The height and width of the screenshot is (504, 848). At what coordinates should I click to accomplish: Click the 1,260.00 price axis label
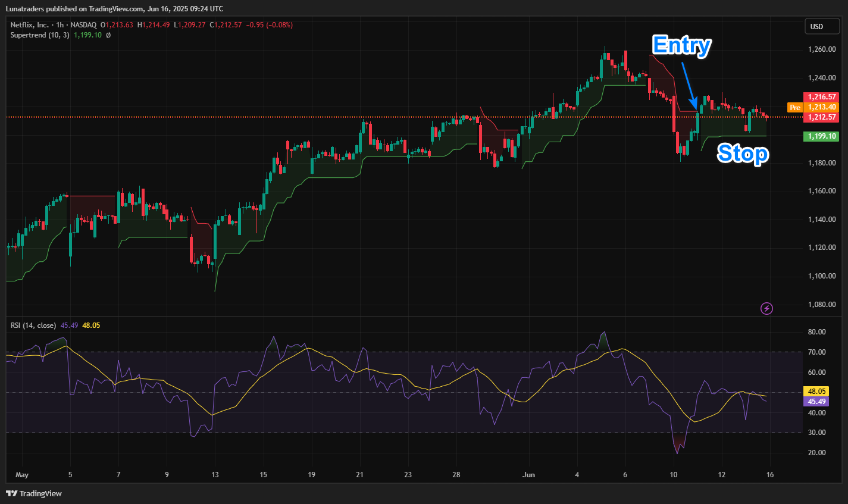822,49
